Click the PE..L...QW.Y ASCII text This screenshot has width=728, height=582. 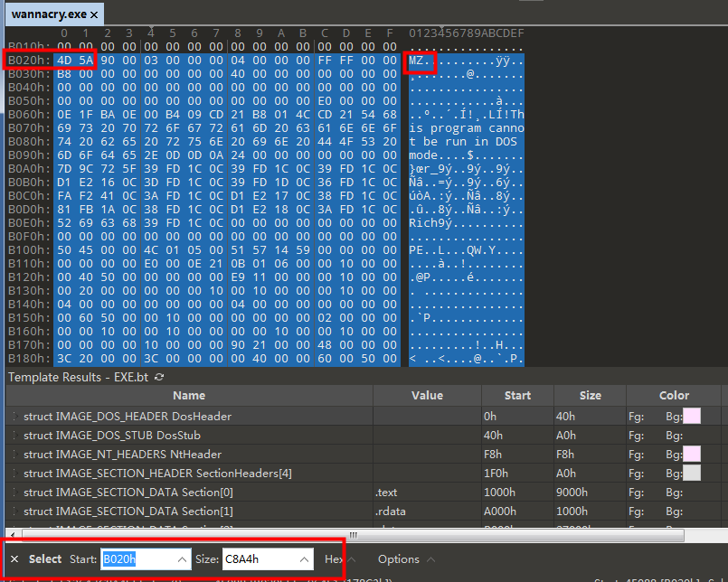click(452, 250)
